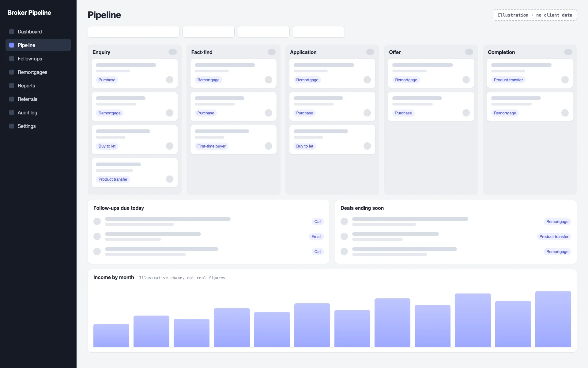
Task: Click the Settings sidebar icon
Action: click(x=12, y=126)
